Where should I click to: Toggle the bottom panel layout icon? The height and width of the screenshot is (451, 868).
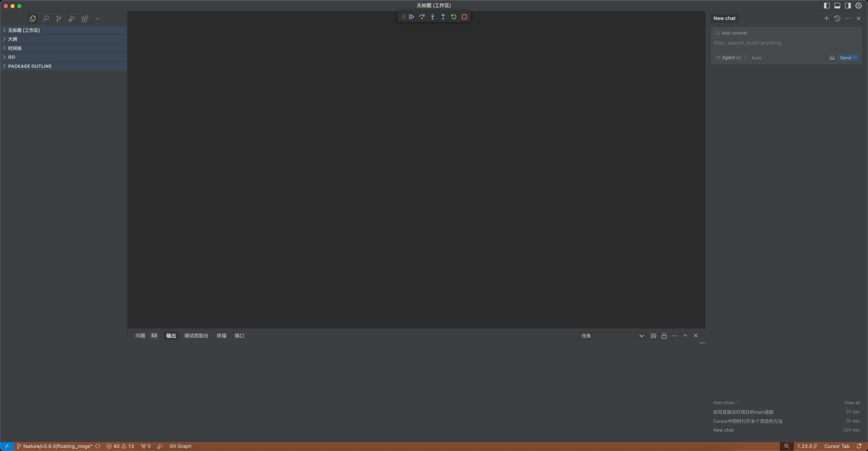pos(837,5)
